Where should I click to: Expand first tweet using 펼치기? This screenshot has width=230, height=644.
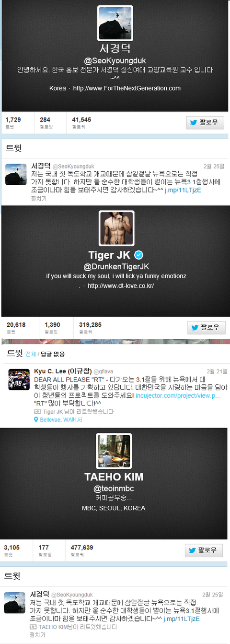[x=38, y=198]
